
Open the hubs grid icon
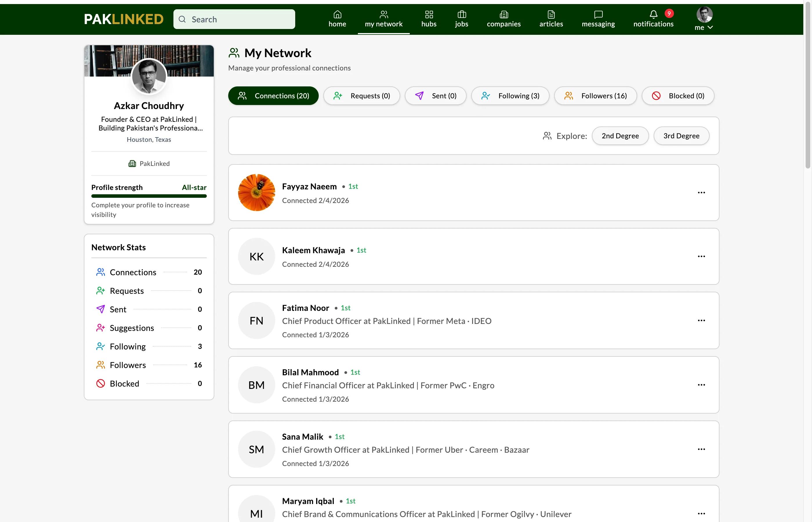click(429, 14)
